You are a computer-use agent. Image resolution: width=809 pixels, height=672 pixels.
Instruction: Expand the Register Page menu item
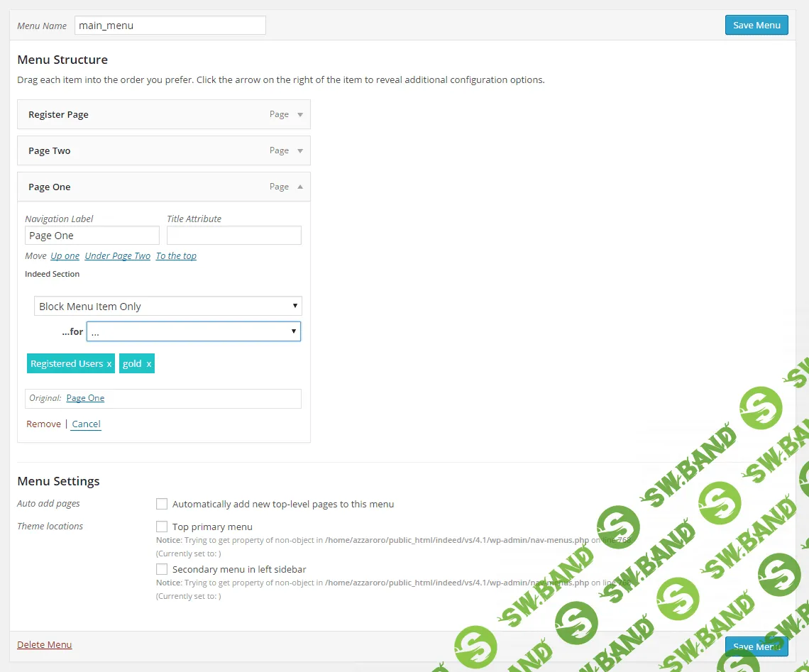tap(300, 115)
